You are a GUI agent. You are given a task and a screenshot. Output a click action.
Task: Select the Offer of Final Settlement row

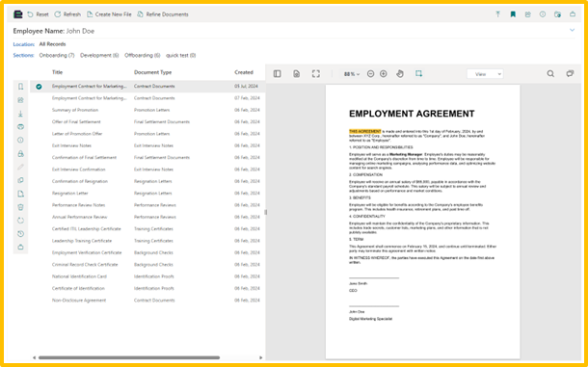click(x=147, y=121)
